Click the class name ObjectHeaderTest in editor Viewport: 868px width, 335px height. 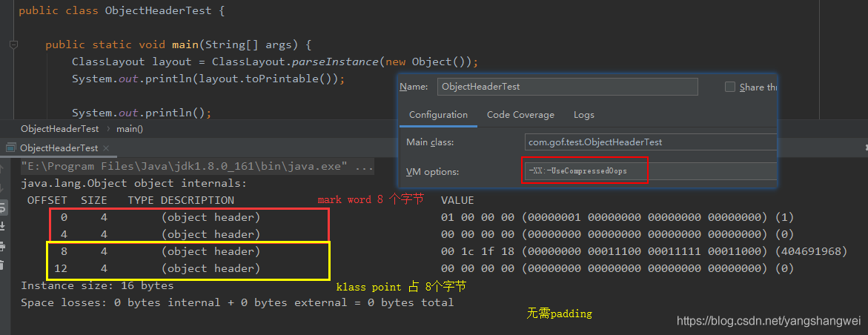(x=159, y=10)
